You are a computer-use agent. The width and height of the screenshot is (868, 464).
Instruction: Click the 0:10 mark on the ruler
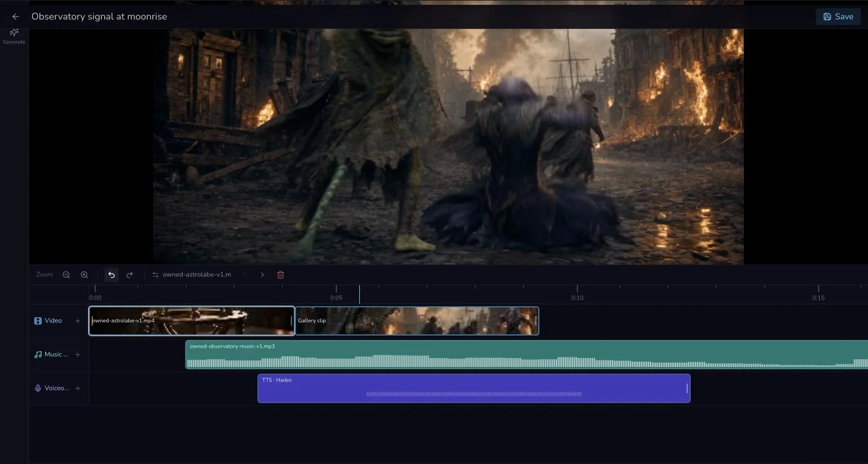577,298
